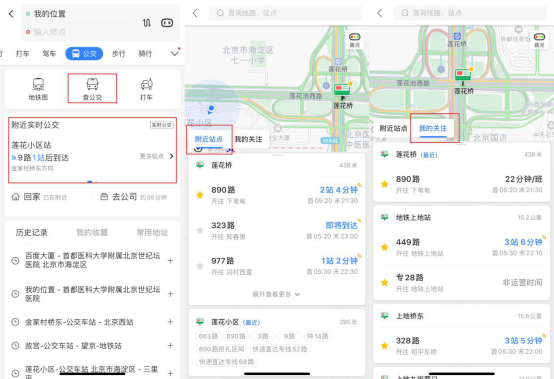The width and height of the screenshot is (554, 379).
Task: Add 故宫 to 望京 route plus
Action: pos(170,345)
